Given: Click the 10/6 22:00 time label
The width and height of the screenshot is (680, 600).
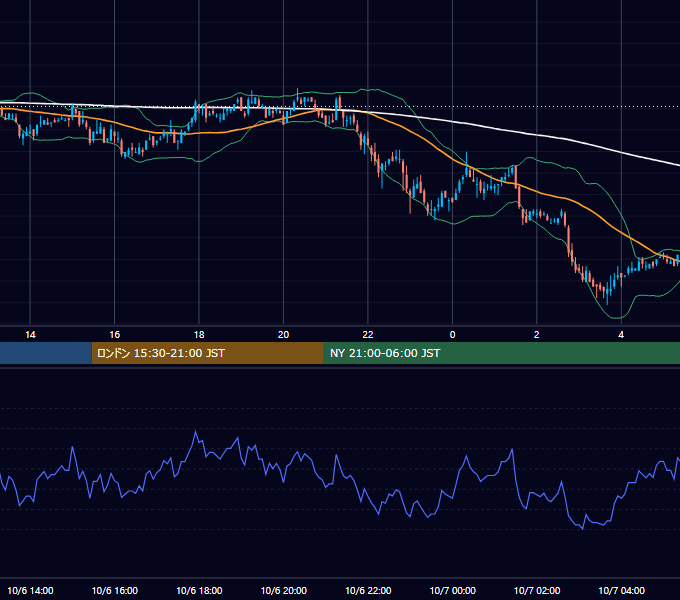Looking at the screenshot, I should click(368, 590).
